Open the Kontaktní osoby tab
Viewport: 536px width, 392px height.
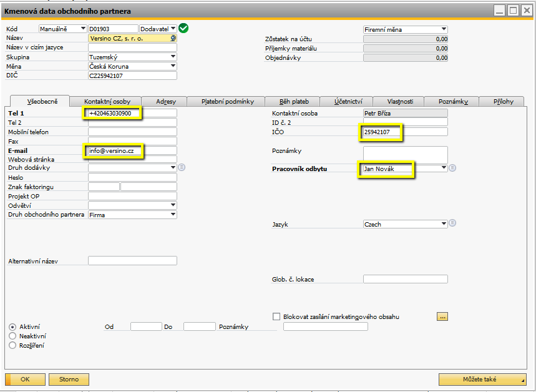(x=107, y=102)
